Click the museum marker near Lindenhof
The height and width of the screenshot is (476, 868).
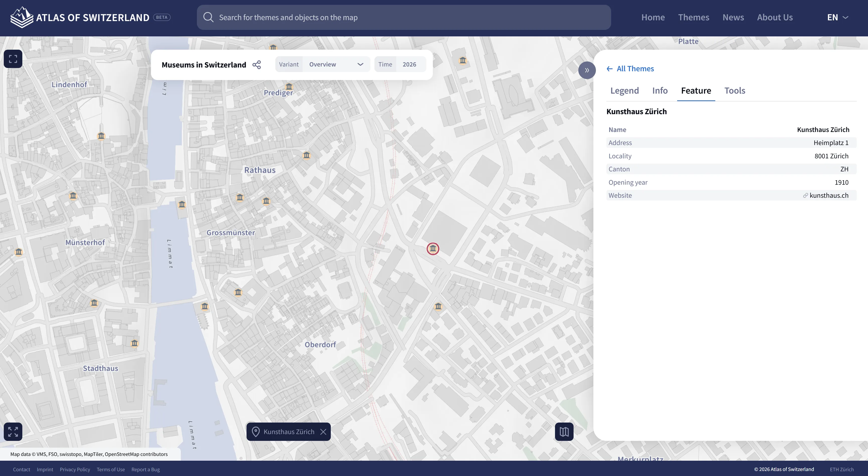pyautogui.click(x=101, y=136)
